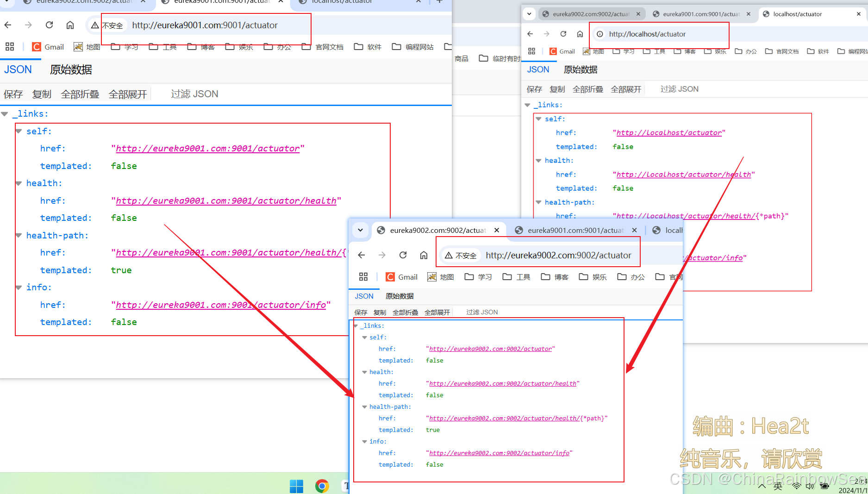Open Gmail bookmark in eureka9001 window
Image resolution: width=868 pixels, height=494 pixels.
48,47
